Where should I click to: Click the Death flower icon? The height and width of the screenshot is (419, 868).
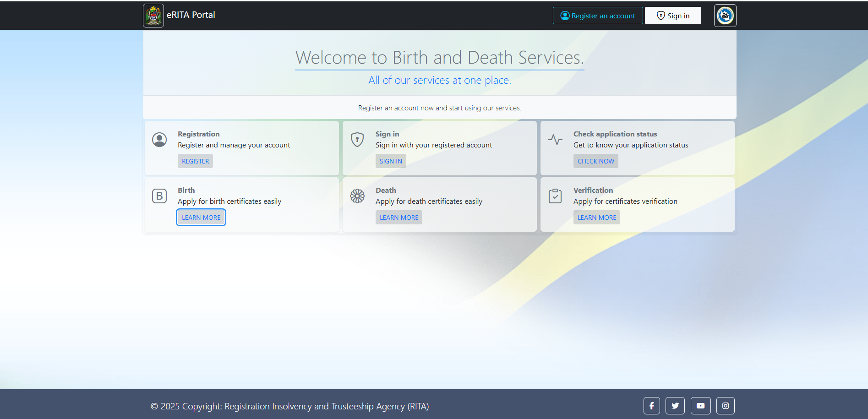pyautogui.click(x=357, y=196)
